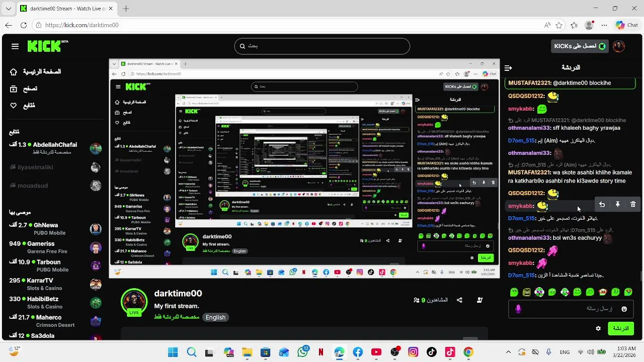Click the English language tag
Viewport: 644px width, 362px height.
(215, 317)
